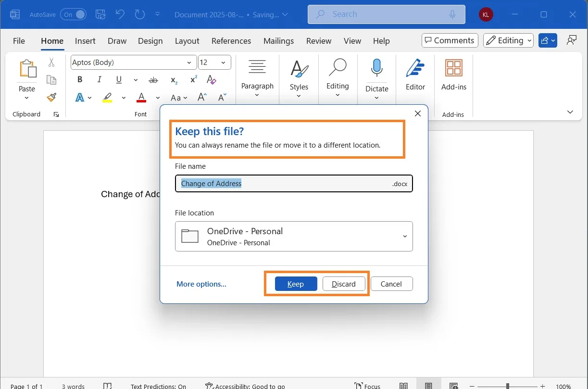Switch to the Mailings ribbon tab

point(279,41)
